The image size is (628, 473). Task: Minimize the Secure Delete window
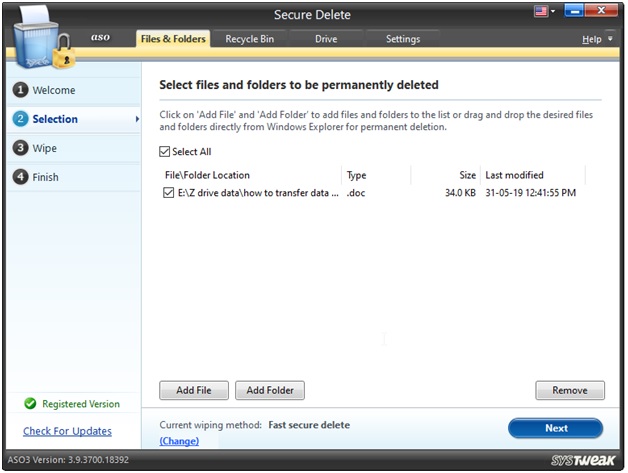(574, 10)
